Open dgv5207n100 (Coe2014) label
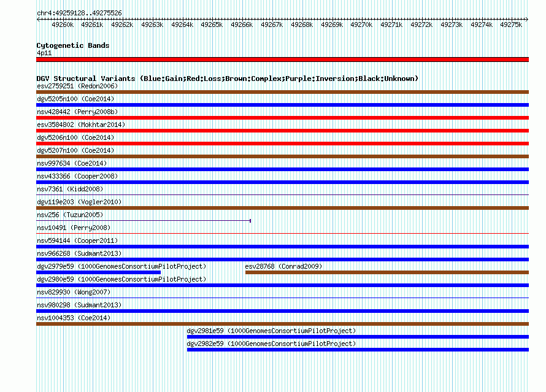This screenshot has width=546, height=392. click(x=75, y=150)
